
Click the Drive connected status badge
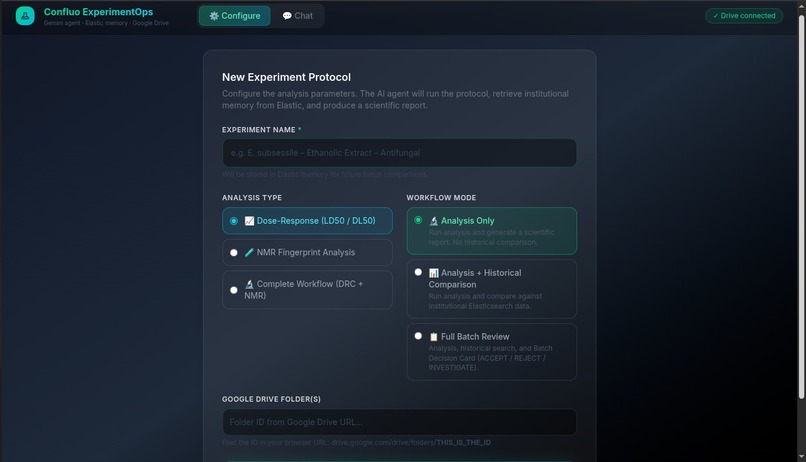point(744,16)
